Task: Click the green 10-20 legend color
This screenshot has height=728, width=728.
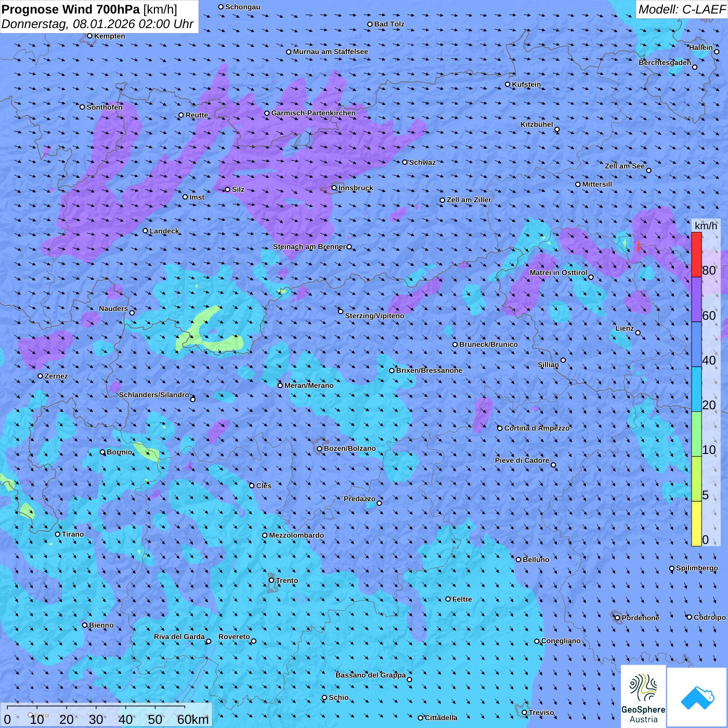Action: (x=696, y=434)
